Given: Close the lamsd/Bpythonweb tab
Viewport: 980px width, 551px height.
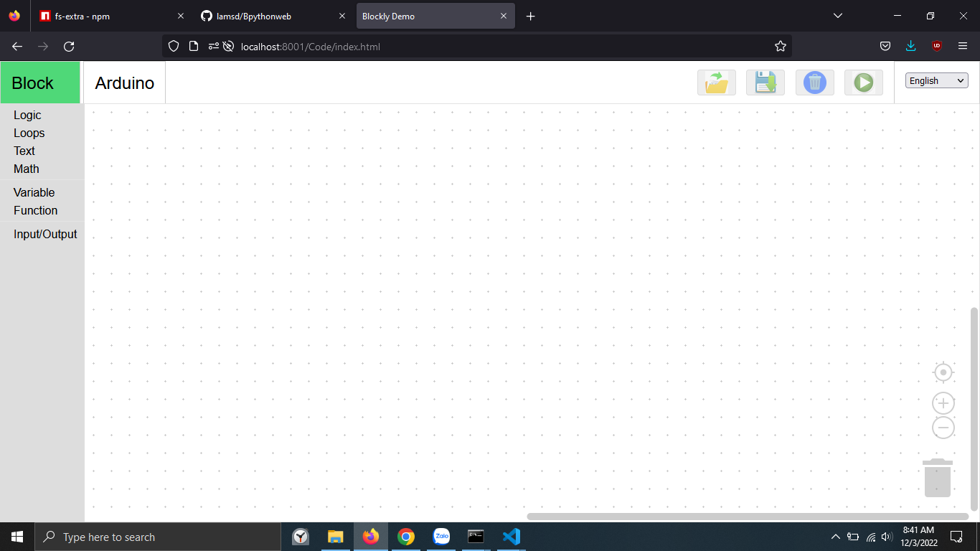Looking at the screenshot, I should coord(342,16).
